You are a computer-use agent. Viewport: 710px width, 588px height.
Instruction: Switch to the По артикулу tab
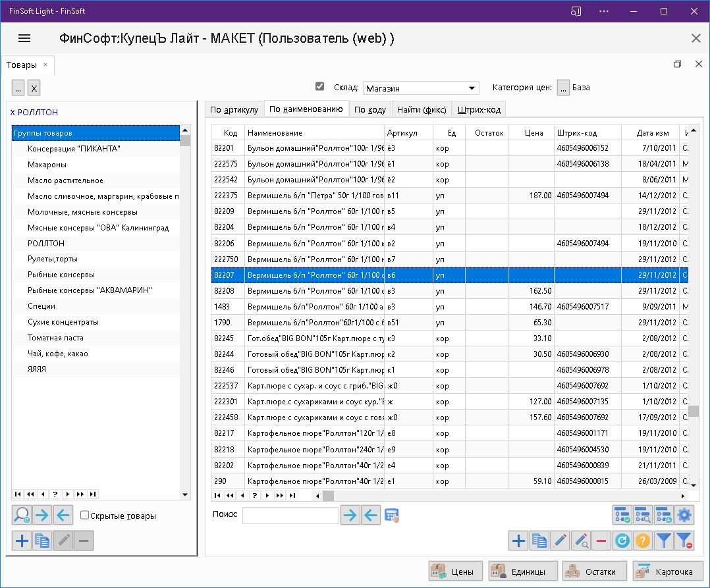[x=234, y=109]
